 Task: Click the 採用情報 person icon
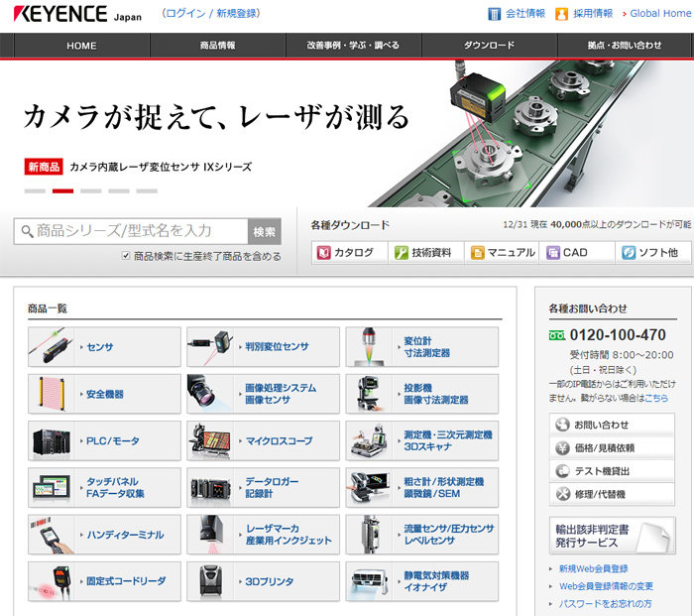(562, 14)
